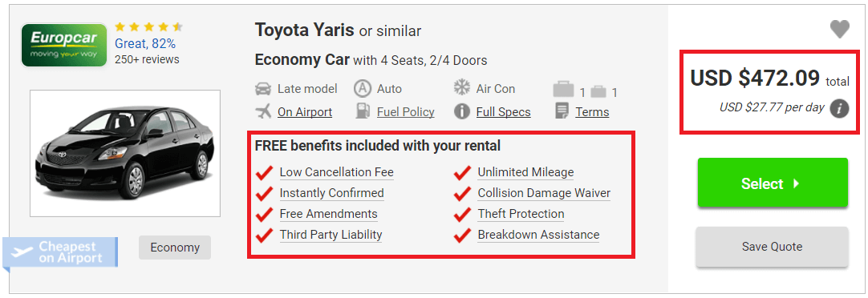The width and height of the screenshot is (868, 298).
Task: Open the Fuel Policy link
Action: pyautogui.click(x=405, y=112)
